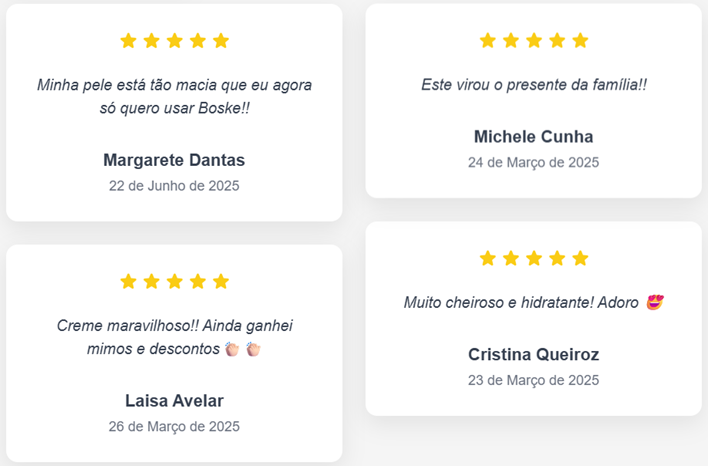
Task: Click date 24 de Março de 2025
Action: [x=534, y=163]
